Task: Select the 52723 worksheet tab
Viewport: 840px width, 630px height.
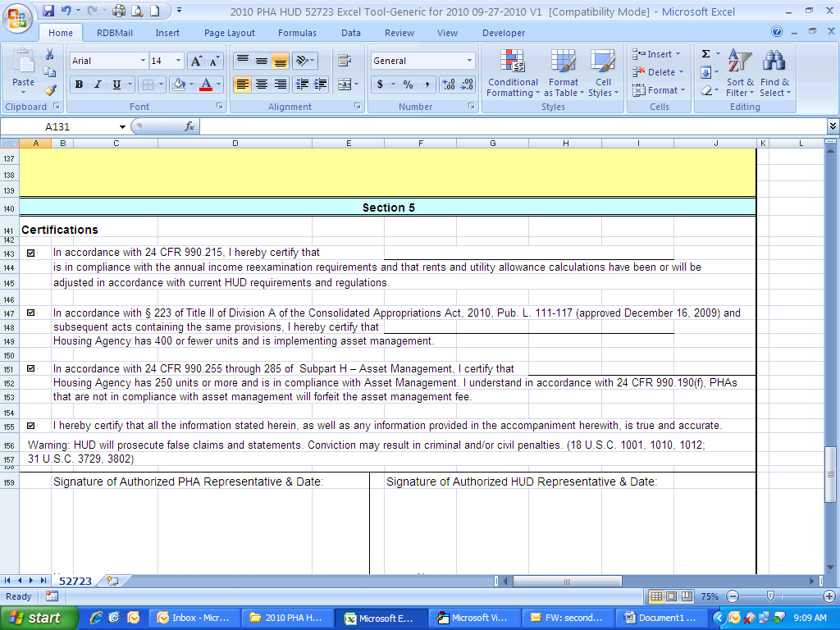Action: 75,581
